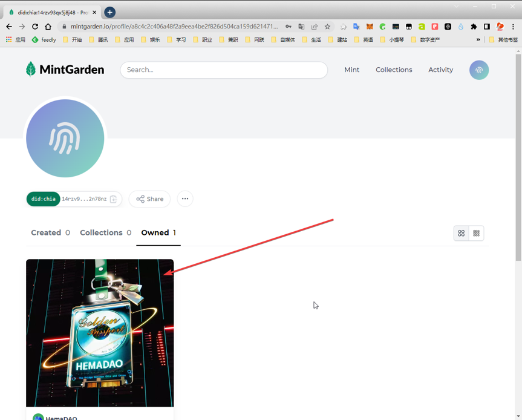Open the 职业 bookmark folder
This screenshot has width=522, height=420.
point(203,39)
